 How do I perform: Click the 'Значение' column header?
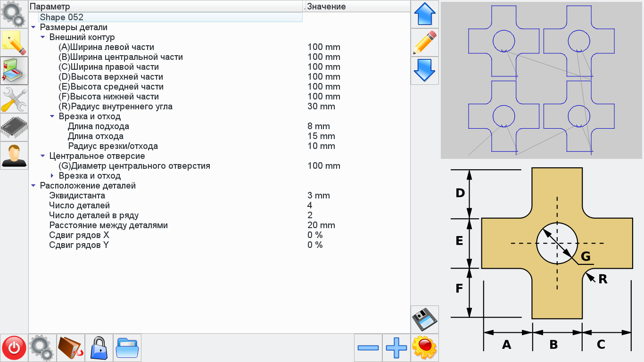pos(357,6)
